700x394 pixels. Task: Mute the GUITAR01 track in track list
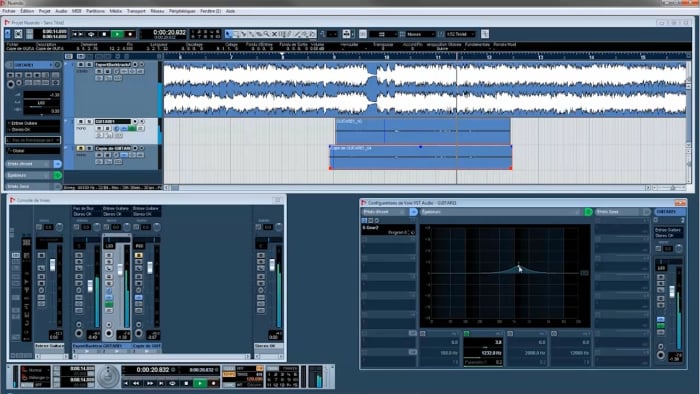pos(81,121)
